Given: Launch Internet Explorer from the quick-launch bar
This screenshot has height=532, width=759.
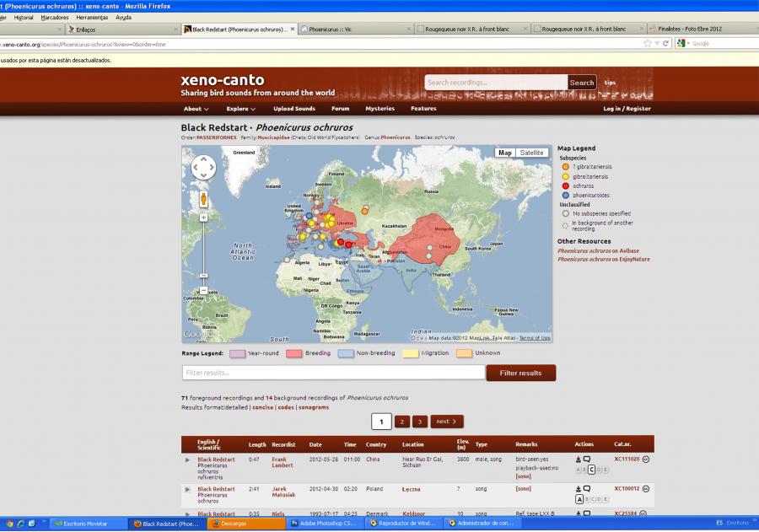Looking at the screenshot, I should (x=21, y=524).
